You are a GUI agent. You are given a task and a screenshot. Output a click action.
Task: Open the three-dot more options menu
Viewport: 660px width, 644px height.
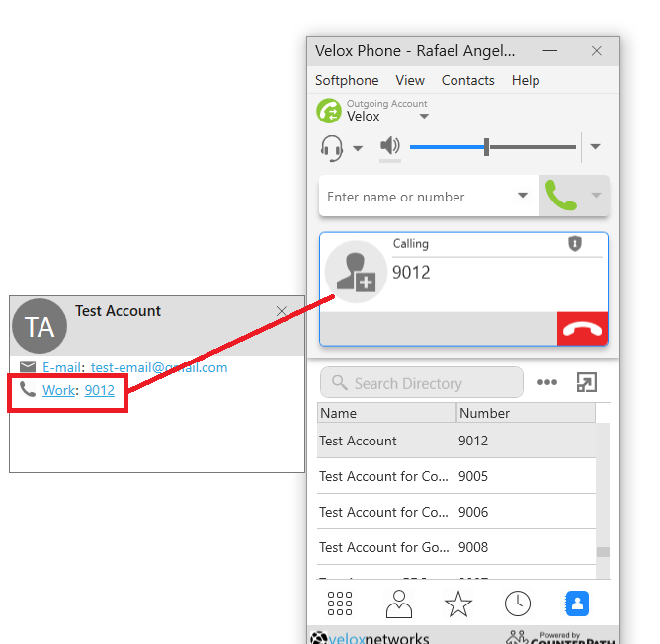pyautogui.click(x=547, y=382)
